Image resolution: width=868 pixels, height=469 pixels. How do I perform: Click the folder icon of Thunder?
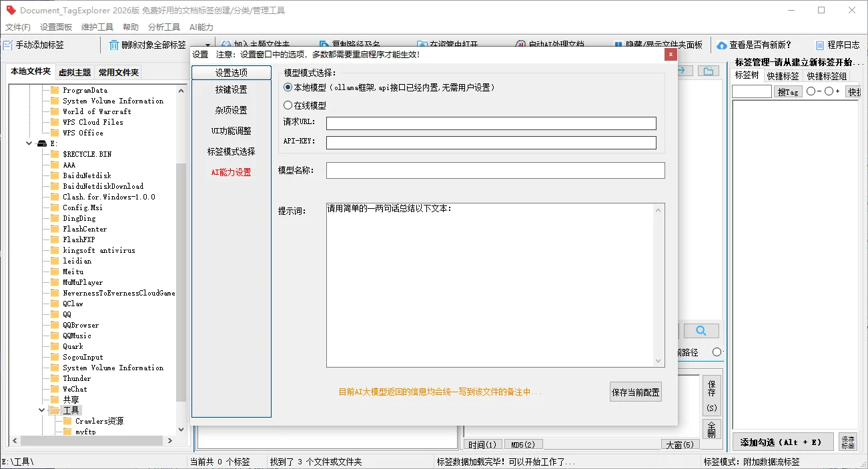tap(55, 378)
